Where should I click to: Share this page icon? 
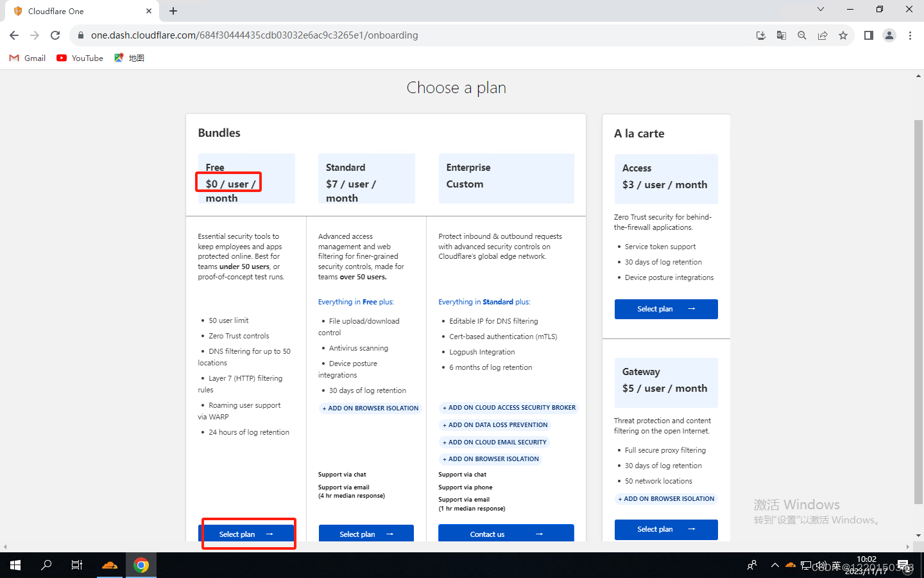pyautogui.click(x=823, y=35)
